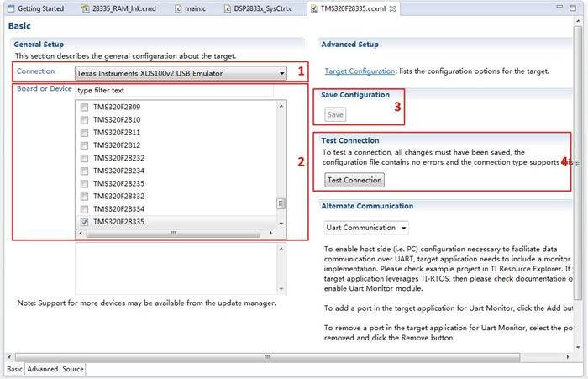Open the Connection emulator dropdown
588x379 pixels.
(x=181, y=73)
